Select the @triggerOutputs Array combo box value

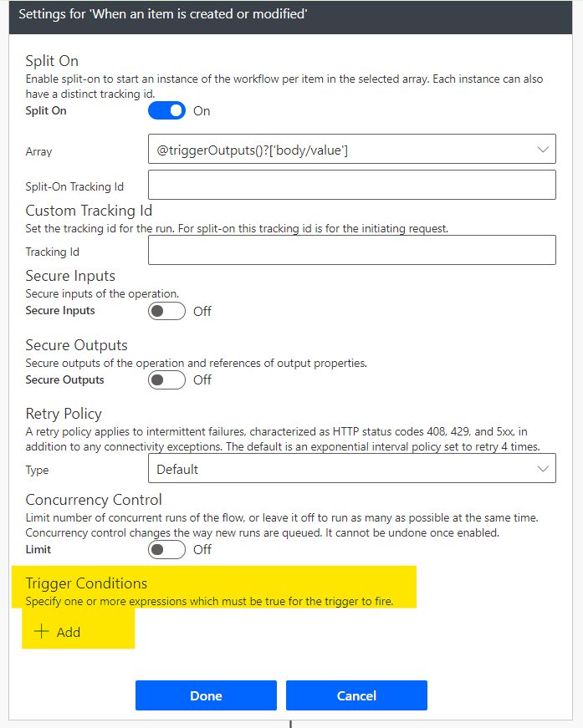(335, 150)
